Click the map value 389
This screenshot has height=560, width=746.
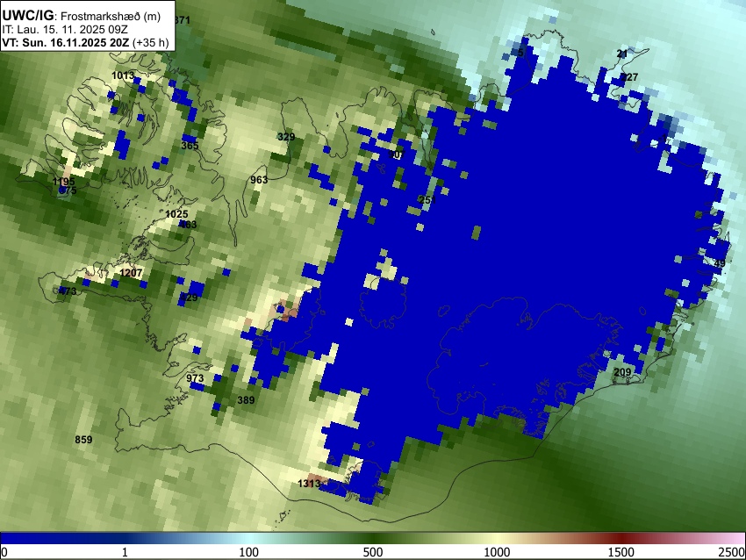(246, 400)
